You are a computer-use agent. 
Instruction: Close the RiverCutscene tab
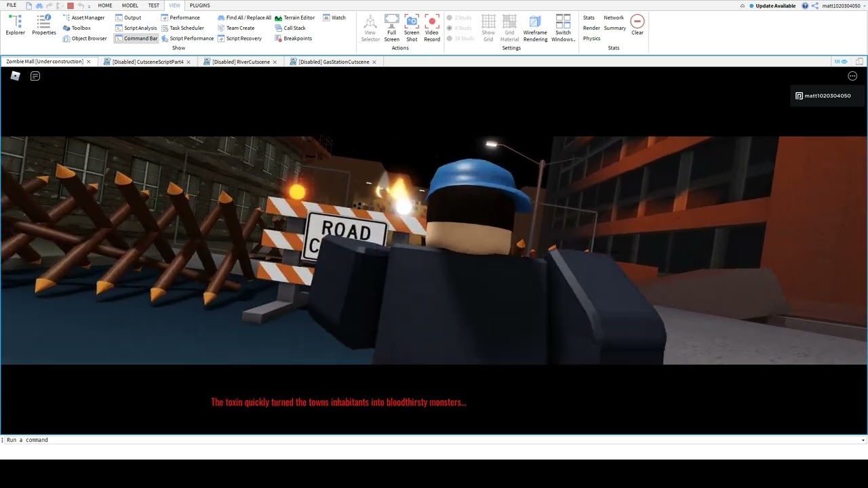[x=275, y=62]
